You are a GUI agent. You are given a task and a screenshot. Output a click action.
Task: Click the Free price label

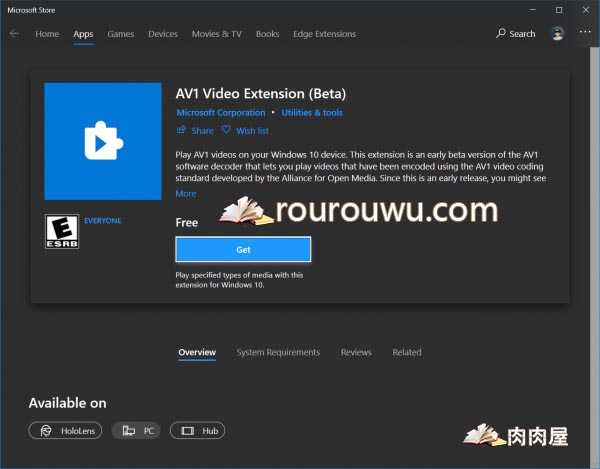(x=187, y=223)
